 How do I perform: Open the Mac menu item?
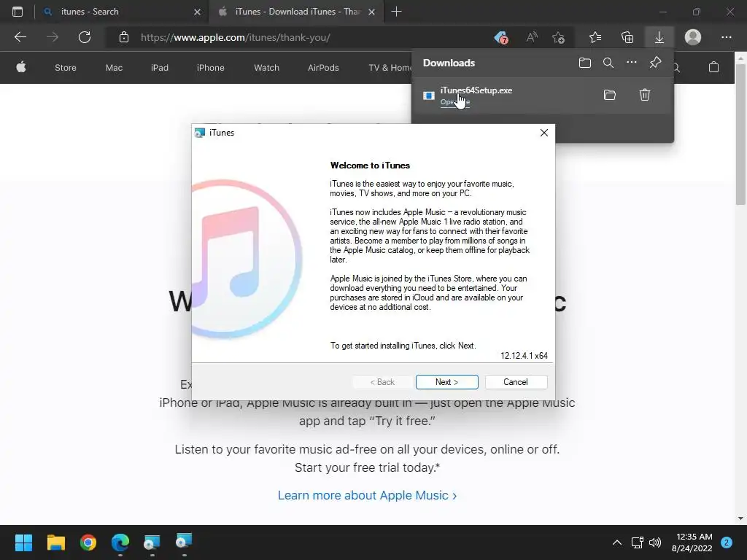[114, 68]
